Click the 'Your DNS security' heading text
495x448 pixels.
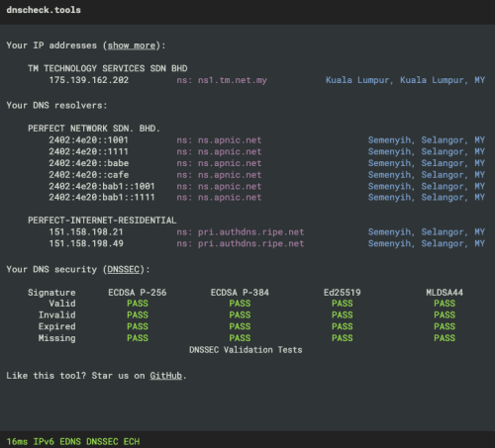point(51,269)
